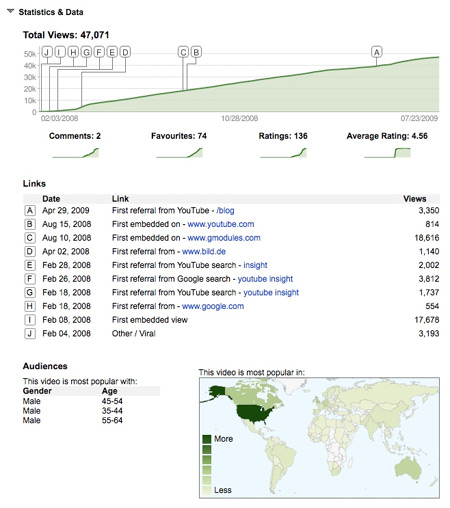Click the 3,350 views value
This screenshot has height=508, width=450.
click(429, 211)
